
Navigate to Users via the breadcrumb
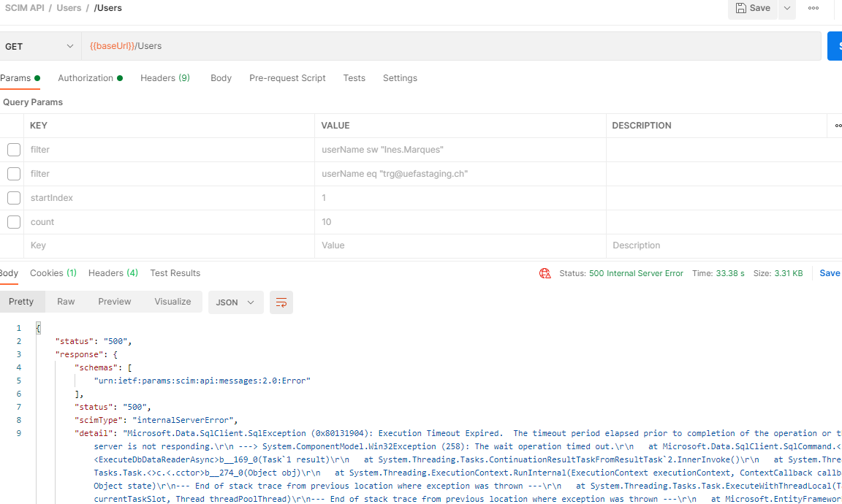pos(69,8)
